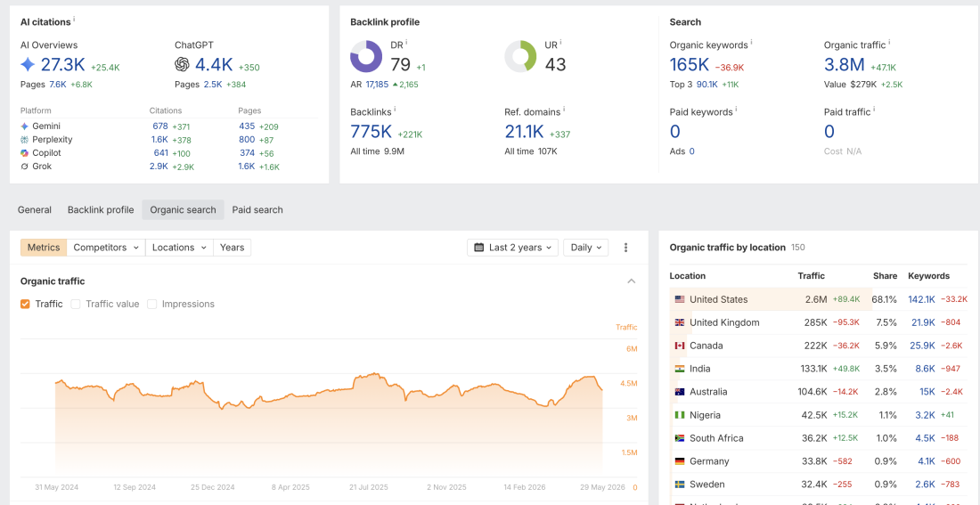Click the ChatGPT logo icon

(x=182, y=64)
